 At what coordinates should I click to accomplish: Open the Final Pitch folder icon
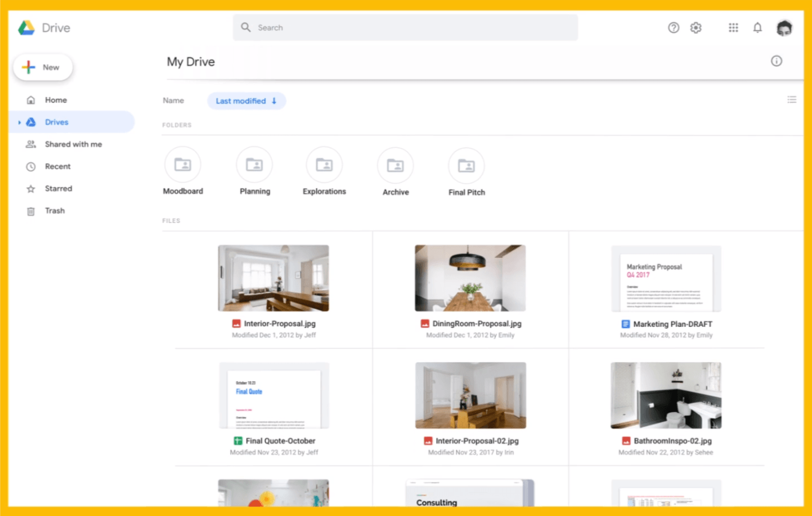coord(466,165)
